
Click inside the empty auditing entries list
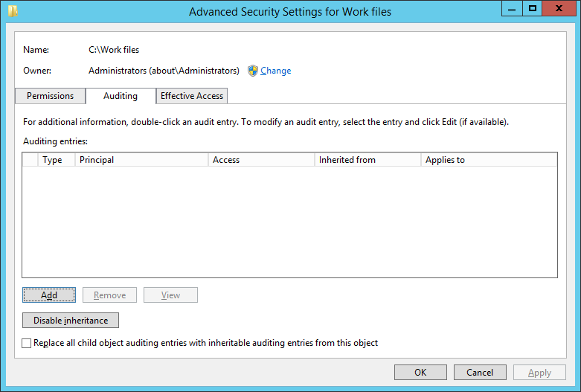pyautogui.click(x=290, y=222)
